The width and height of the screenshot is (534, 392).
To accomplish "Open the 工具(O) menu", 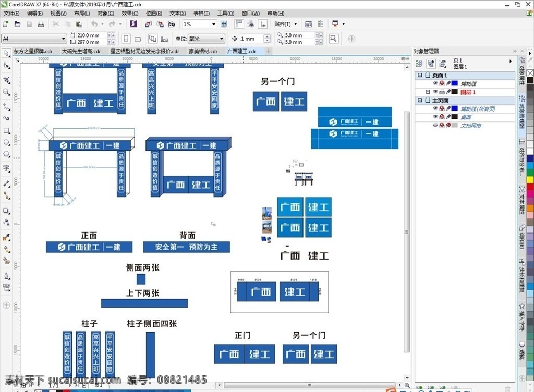I will click(226, 13).
